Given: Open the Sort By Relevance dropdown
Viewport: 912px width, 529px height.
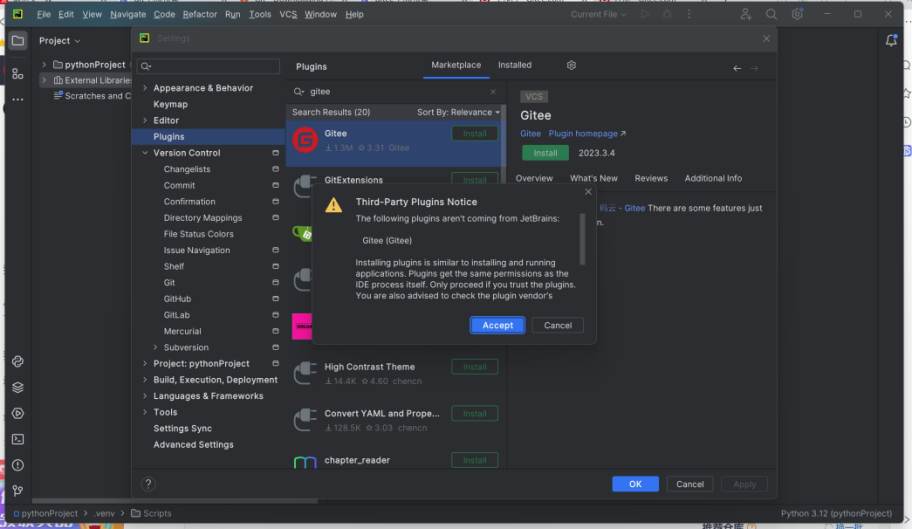Looking at the screenshot, I should pos(458,112).
